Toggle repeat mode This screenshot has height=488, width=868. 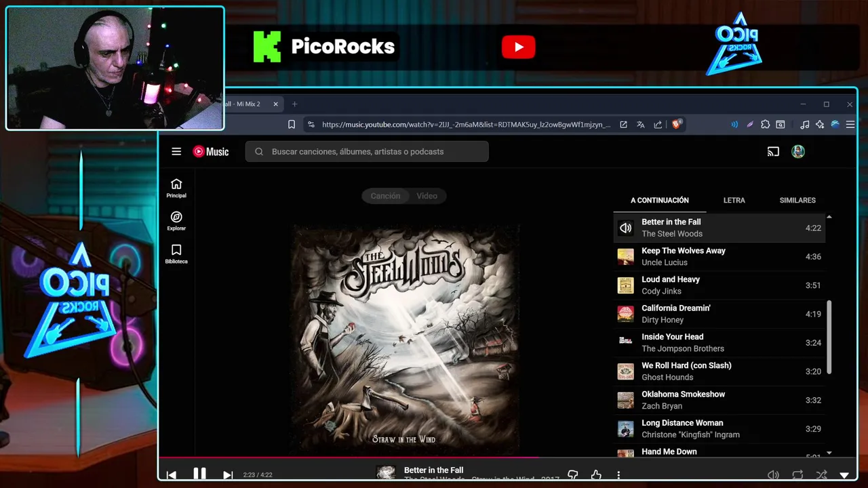(x=797, y=475)
